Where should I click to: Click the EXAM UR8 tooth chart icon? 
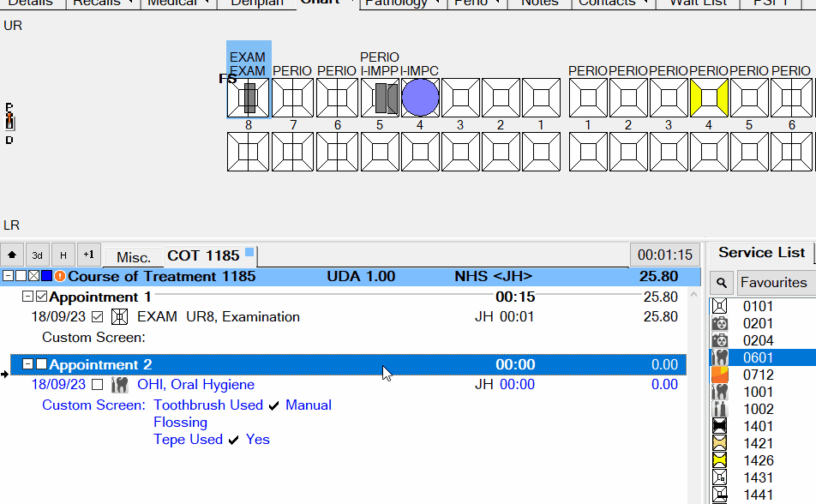pos(120,316)
